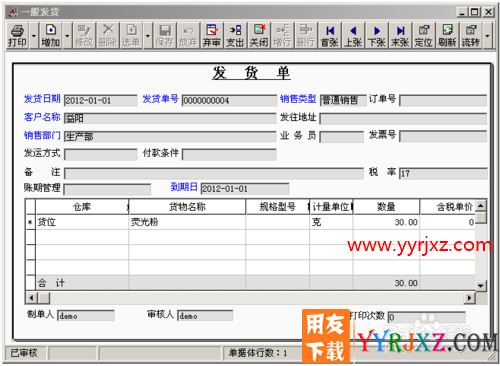The height and width of the screenshot is (366, 500).
Task: Click the horizontal scrollbar right arrow
Action: (470, 297)
